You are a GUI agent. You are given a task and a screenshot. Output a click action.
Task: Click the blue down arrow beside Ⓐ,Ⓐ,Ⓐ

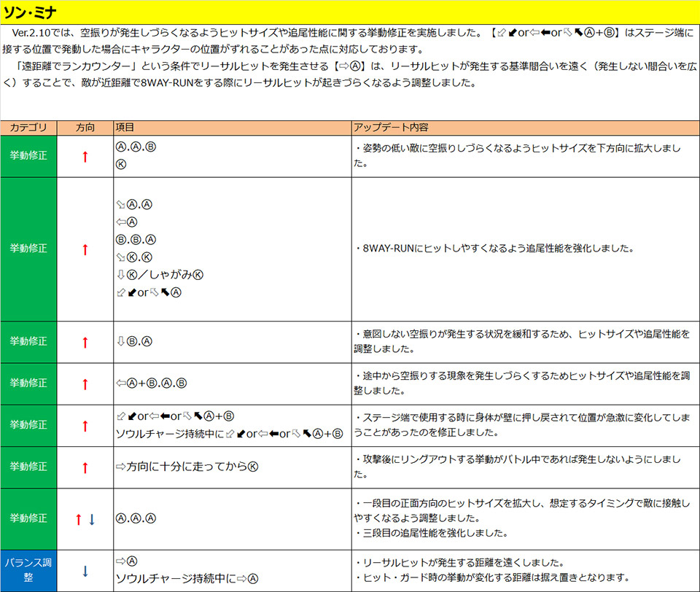[92, 519]
